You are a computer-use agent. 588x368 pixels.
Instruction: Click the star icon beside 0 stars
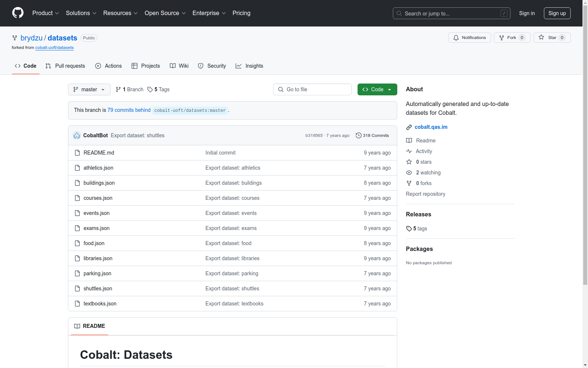(x=409, y=162)
